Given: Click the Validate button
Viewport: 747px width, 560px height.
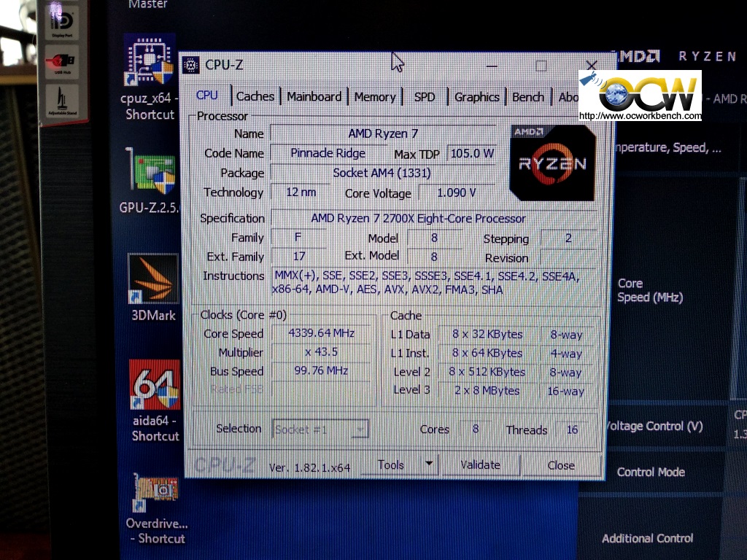Looking at the screenshot, I should click(x=480, y=464).
